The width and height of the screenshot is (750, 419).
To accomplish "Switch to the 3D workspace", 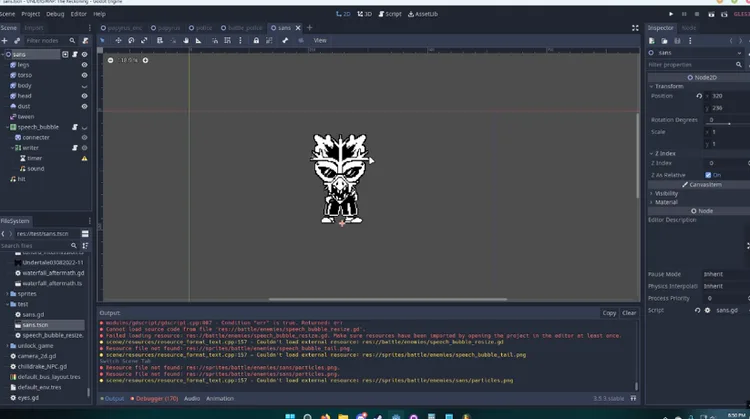I will tap(364, 14).
